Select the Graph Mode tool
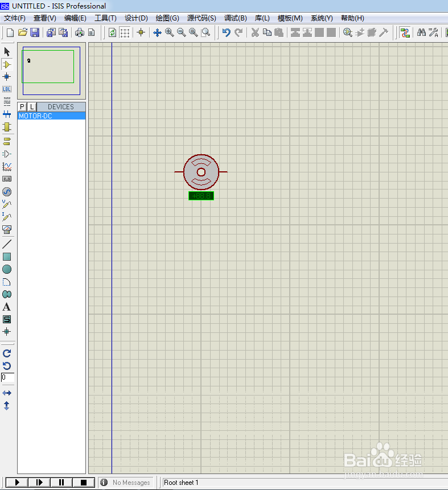This screenshot has width=448, height=490. pos(7,167)
